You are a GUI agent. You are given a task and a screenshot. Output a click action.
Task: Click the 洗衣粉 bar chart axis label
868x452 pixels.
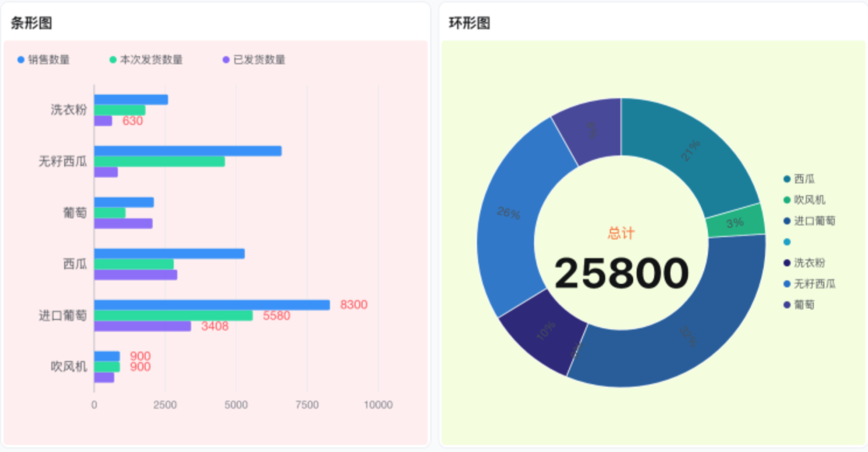[69, 110]
